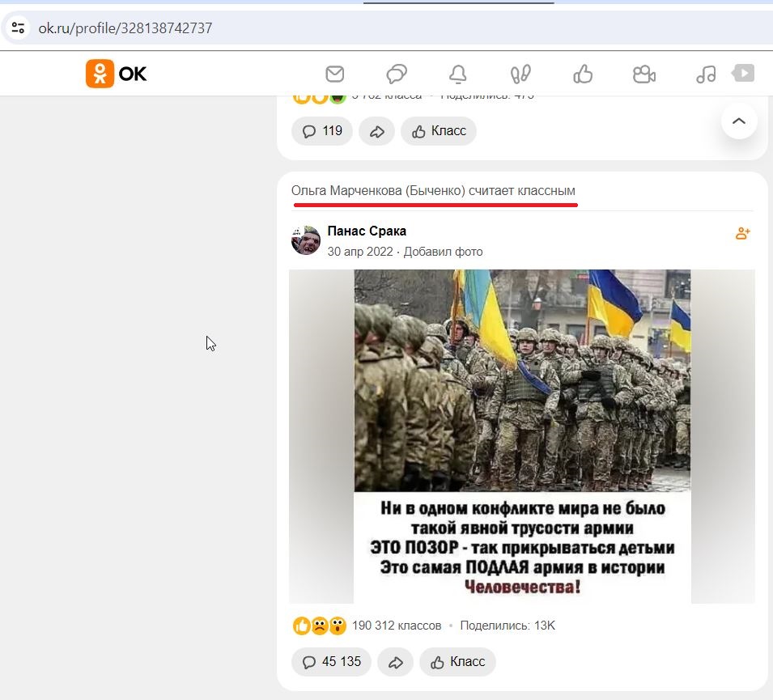
Task: Open the play icon at header end
Action: click(743, 73)
